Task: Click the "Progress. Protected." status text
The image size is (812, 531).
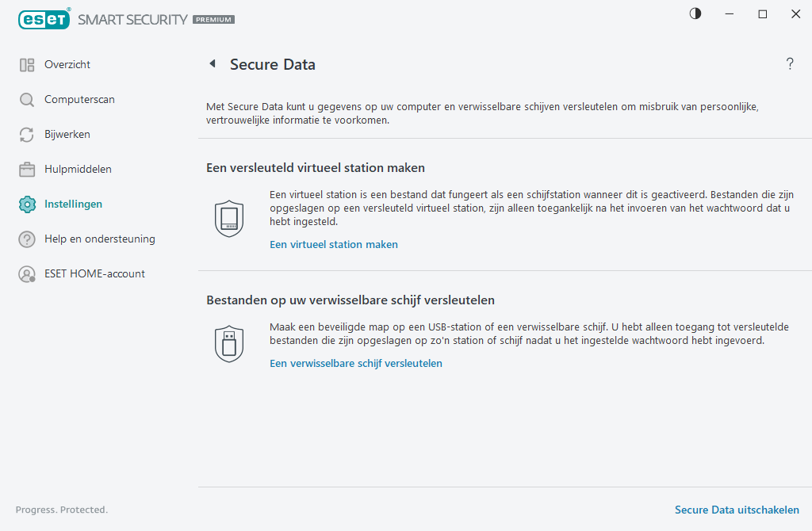Action: coord(61,510)
